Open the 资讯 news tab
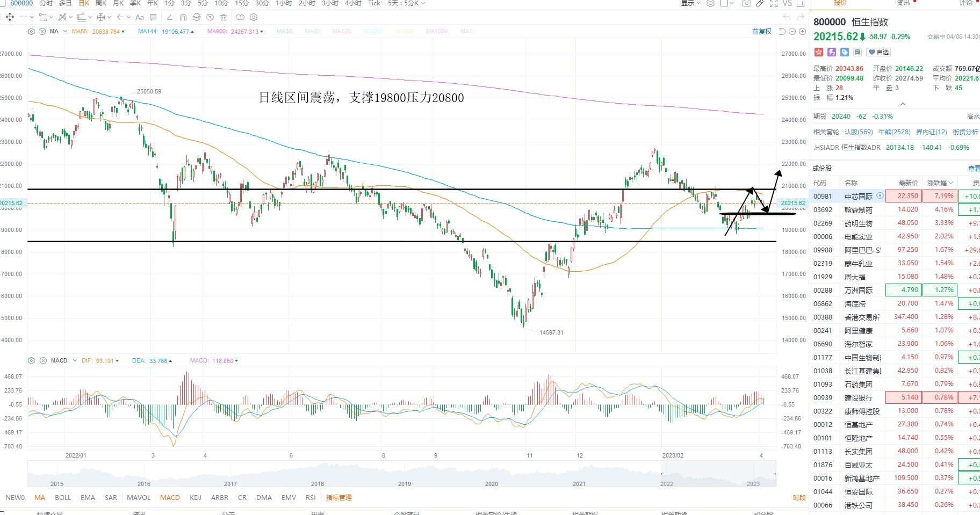This screenshot has height=515, width=980. pyautogui.click(x=903, y=3)
